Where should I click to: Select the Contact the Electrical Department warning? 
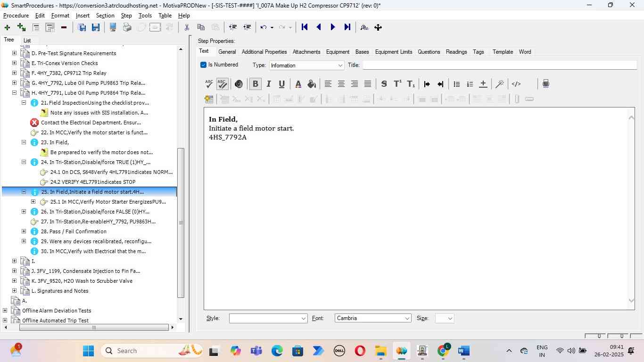91,123
